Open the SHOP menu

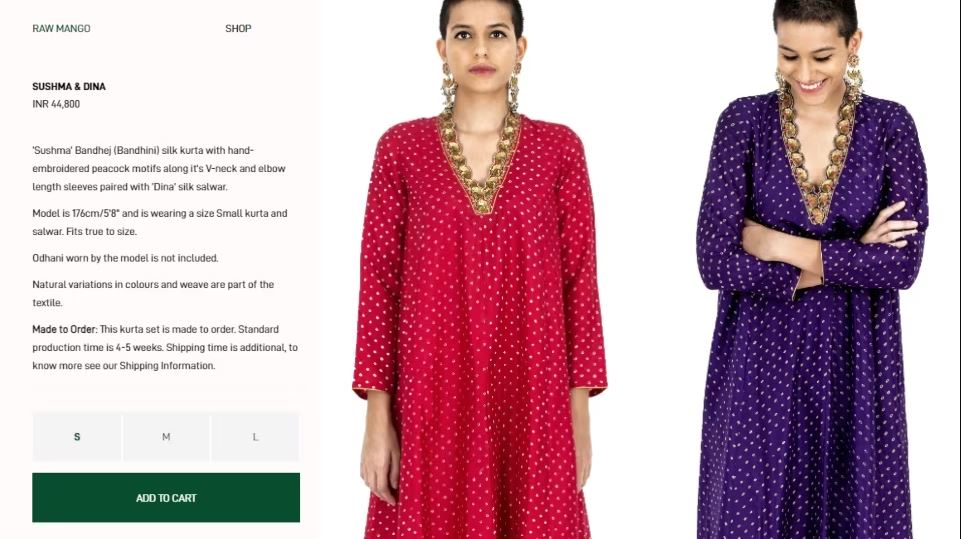click(238, 28)
